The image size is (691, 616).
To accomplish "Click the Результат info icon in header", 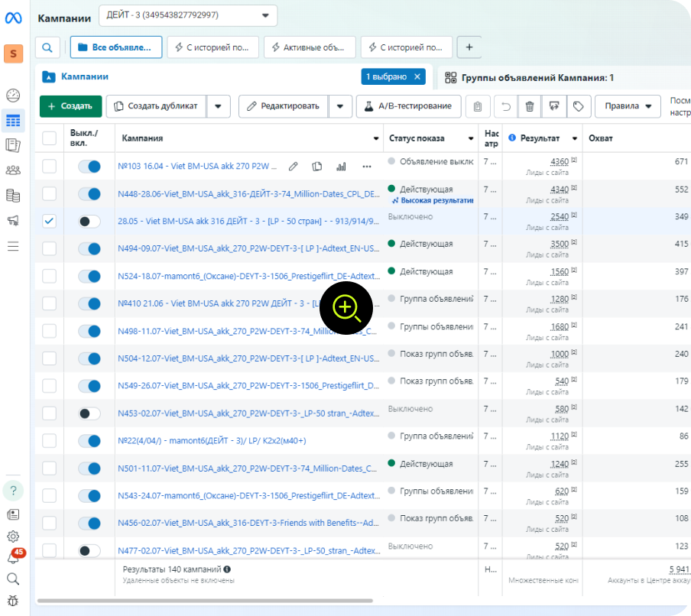I will point(512,138).
